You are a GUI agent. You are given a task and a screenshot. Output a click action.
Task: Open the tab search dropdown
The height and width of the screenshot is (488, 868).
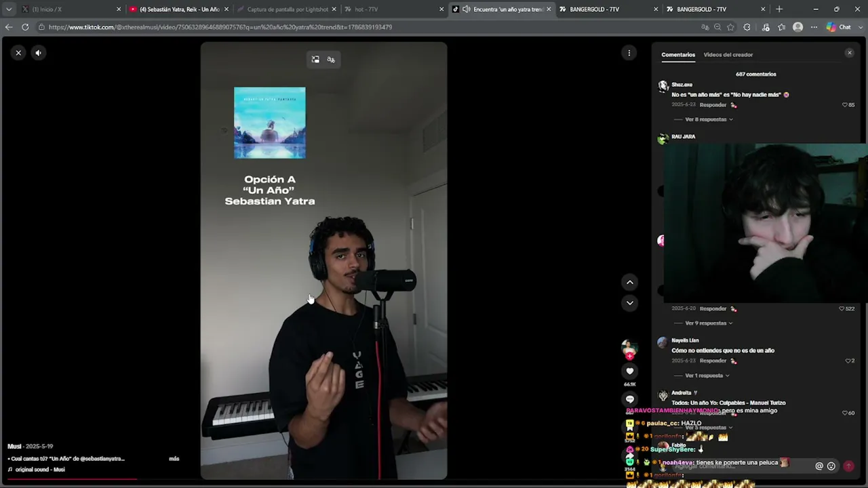click(8, 9)
